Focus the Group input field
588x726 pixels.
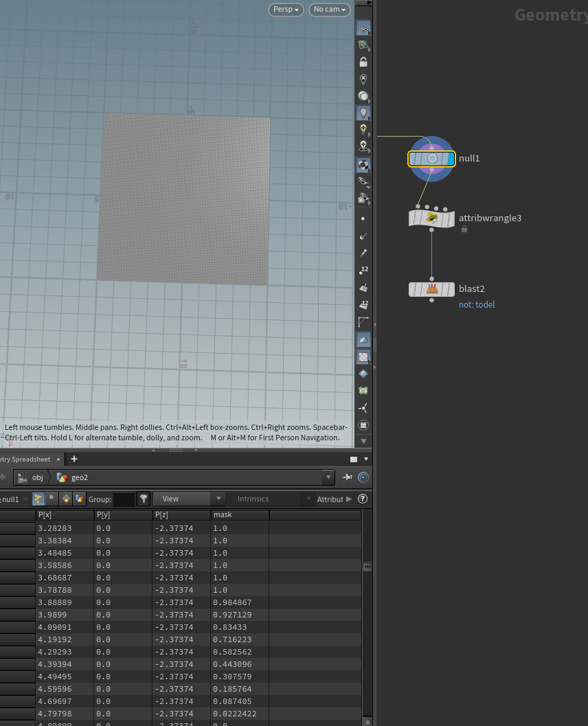124,499
